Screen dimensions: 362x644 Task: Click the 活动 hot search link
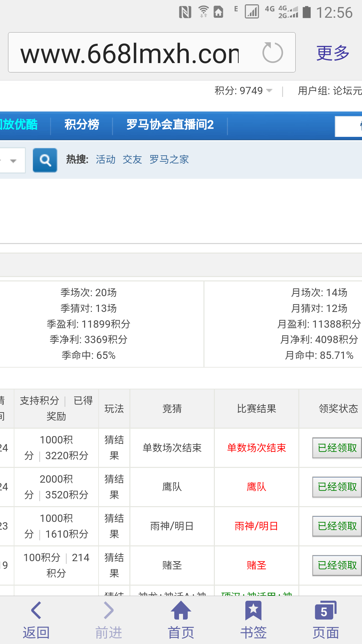[x=106, y=159]
